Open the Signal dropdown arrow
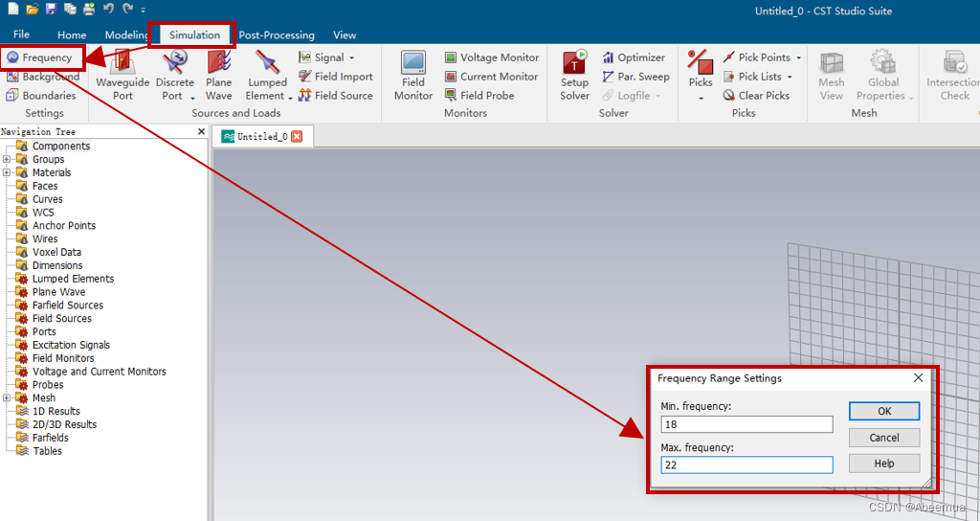Viewport: 980px width, 521px height. tap(351, 57)
